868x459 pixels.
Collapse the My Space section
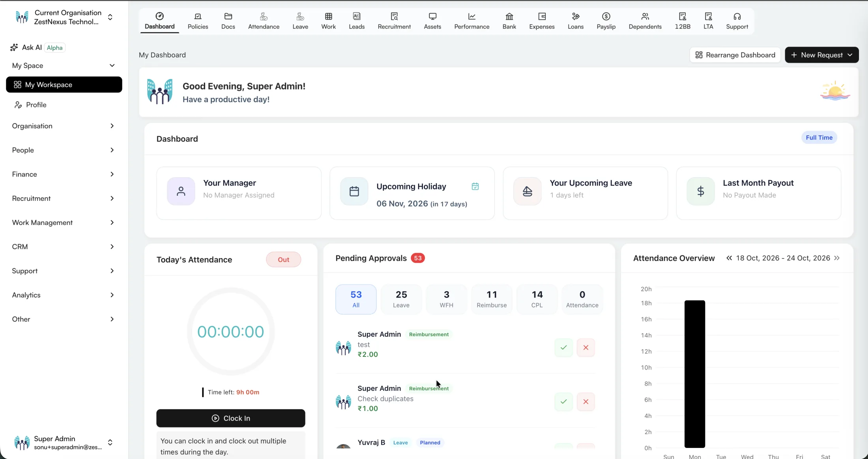[63, 66]
